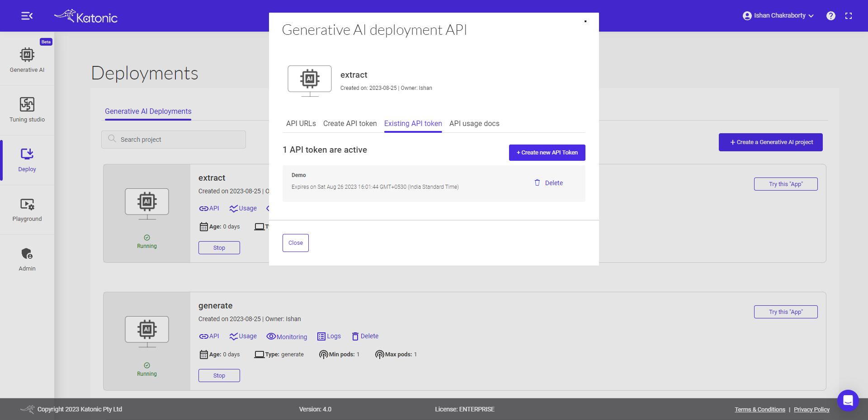Open Playground sidebar item
This screenshot has height=420, width=868.
27,210
